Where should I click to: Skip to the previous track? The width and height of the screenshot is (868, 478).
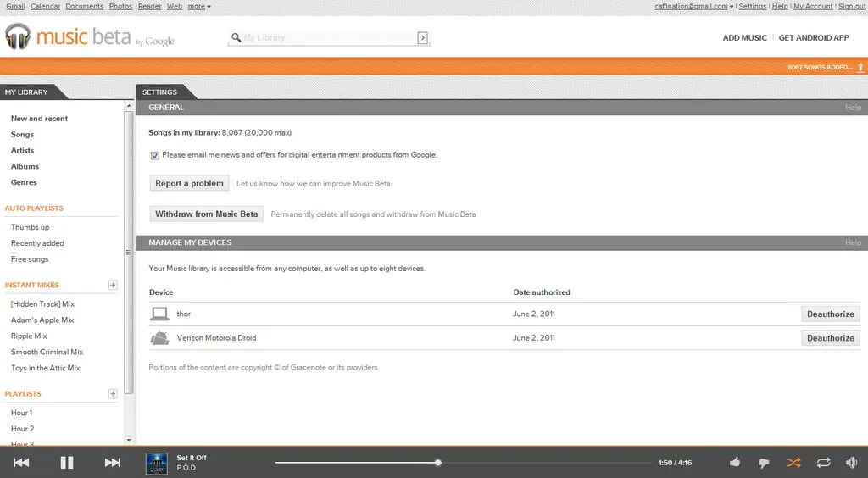click(22, 462)
